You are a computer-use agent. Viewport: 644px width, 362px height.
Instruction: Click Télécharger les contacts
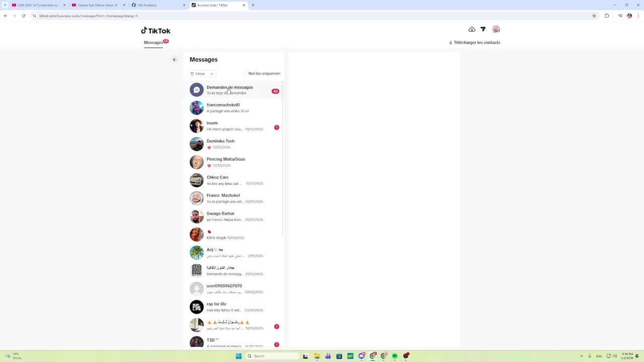(474, 43)
